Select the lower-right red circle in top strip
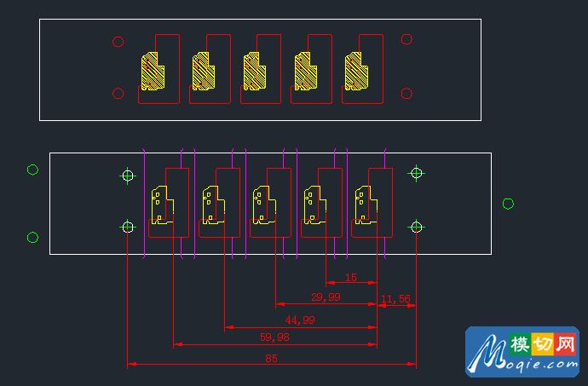This screenshot has width=588, height=386. [x=406, y=93]
